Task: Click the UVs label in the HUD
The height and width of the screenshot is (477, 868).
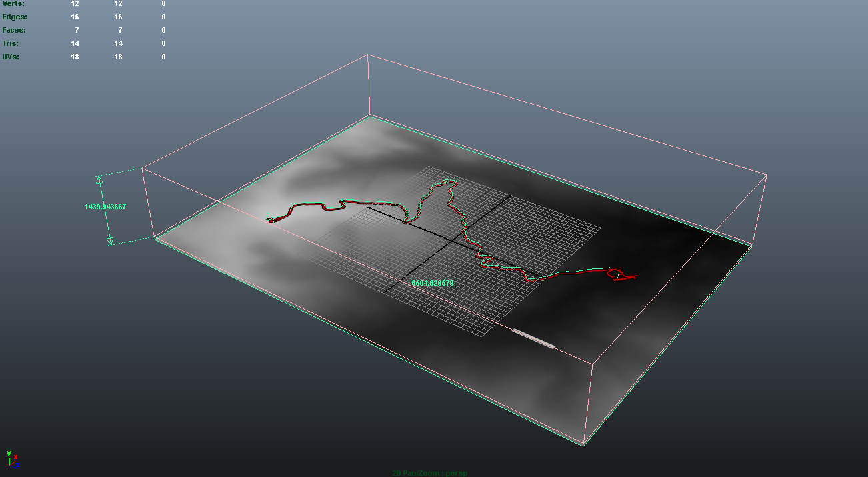Action: point(11,57)
